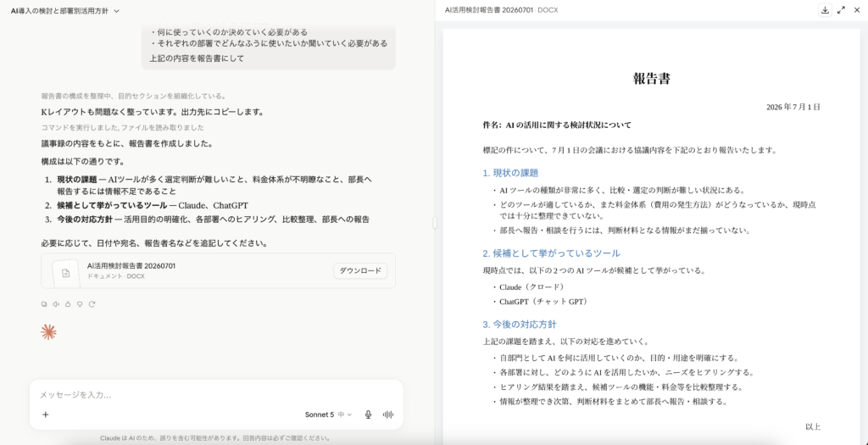Click the plus attachment icon in message box
The height and width of the screenshot is (445, 868).
click(46, 414)
